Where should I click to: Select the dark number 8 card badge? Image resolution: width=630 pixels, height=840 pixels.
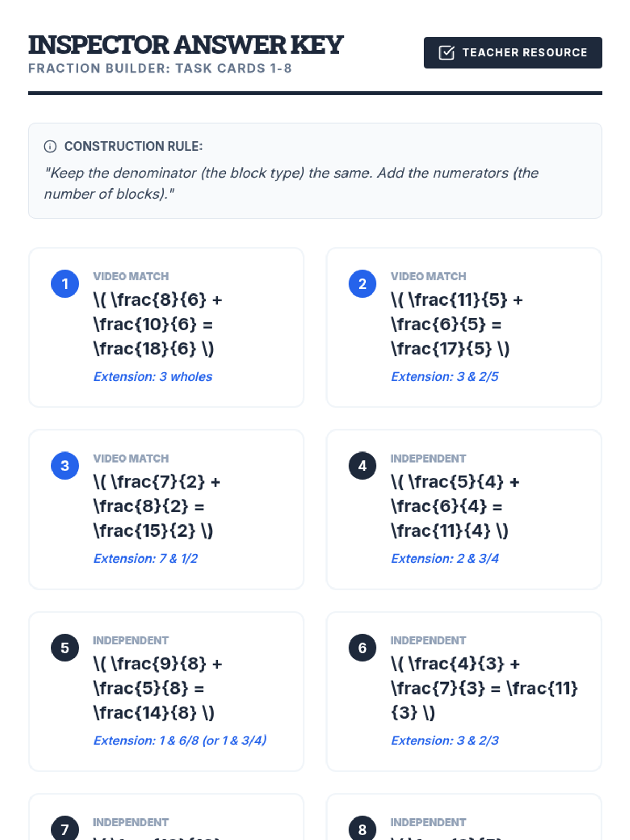(362, 828)
